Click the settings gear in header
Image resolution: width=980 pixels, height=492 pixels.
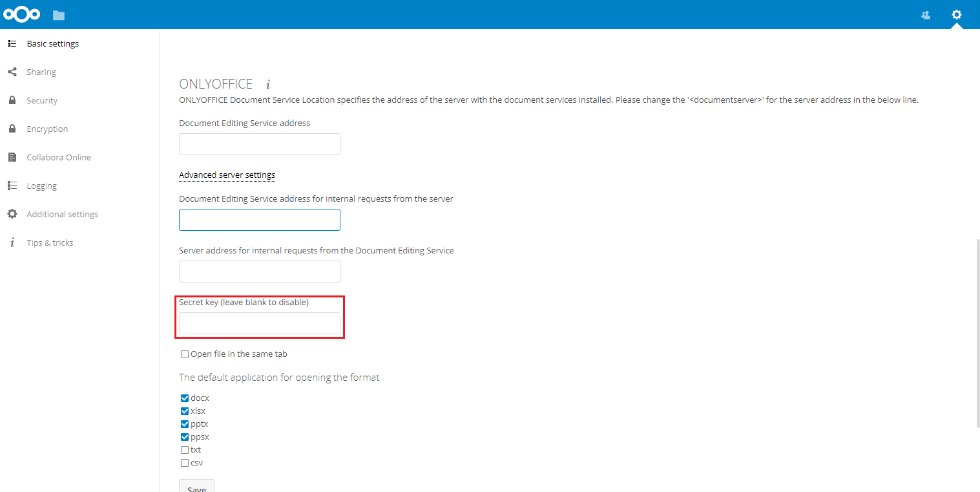(957, 14)
